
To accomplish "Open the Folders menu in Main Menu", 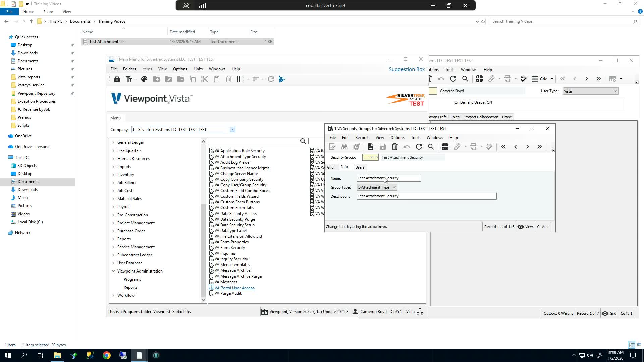I will point(129,69).
